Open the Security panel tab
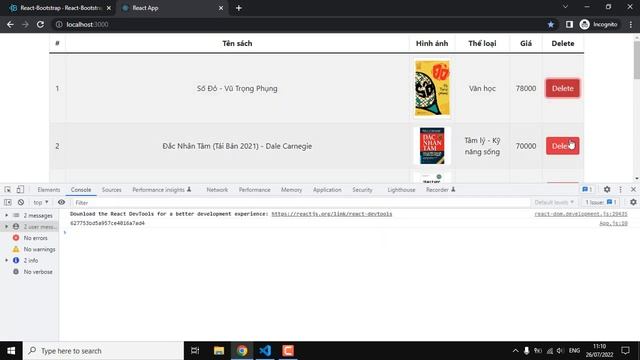The image size is (640, 360). tap(362, 190)
